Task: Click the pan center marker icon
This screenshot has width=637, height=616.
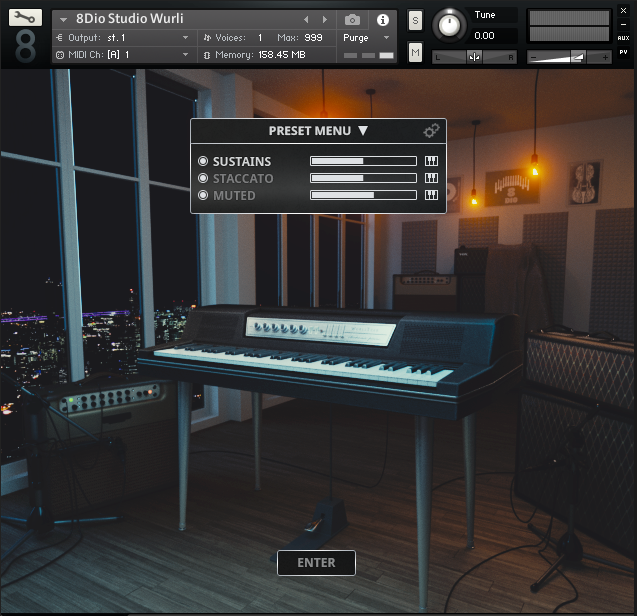Action: 474,57
